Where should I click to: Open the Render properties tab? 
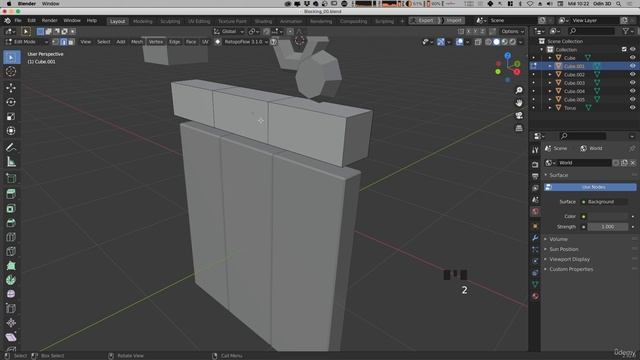point(535,164)
